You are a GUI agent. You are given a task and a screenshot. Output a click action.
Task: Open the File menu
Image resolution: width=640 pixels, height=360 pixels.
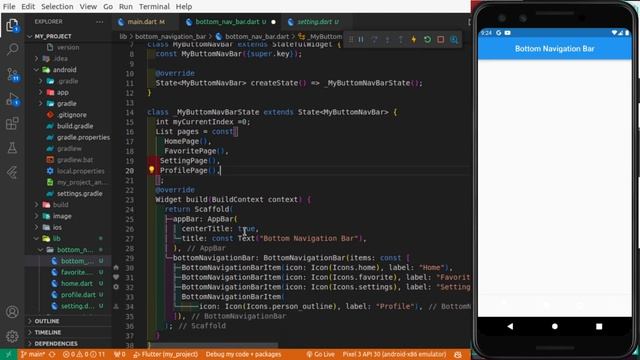[x=9, y=7]
